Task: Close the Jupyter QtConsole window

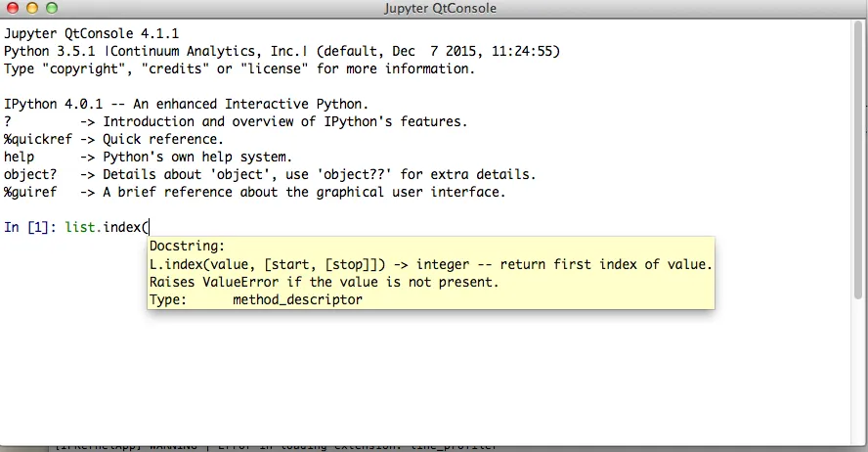Action: 13,8
